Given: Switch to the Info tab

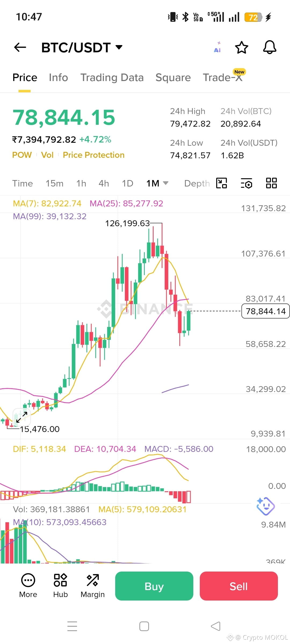Looking at the screenshot, I should pos(58,78).
